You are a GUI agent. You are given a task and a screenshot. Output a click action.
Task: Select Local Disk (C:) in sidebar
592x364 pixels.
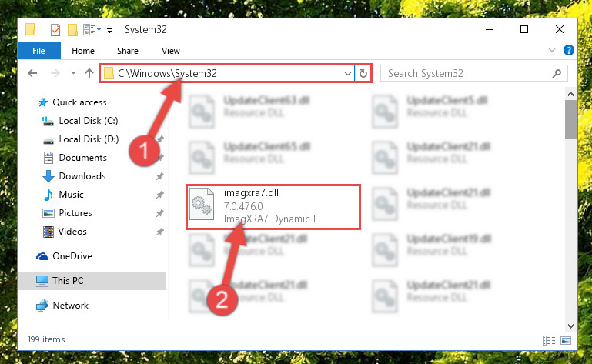[89, 121]
